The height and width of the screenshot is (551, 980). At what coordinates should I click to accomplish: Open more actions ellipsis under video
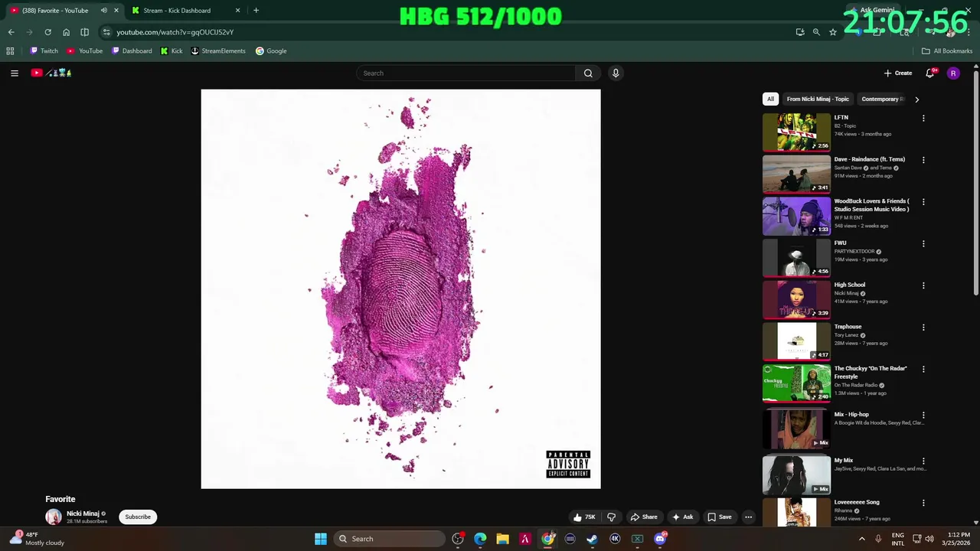pos(749,517)
